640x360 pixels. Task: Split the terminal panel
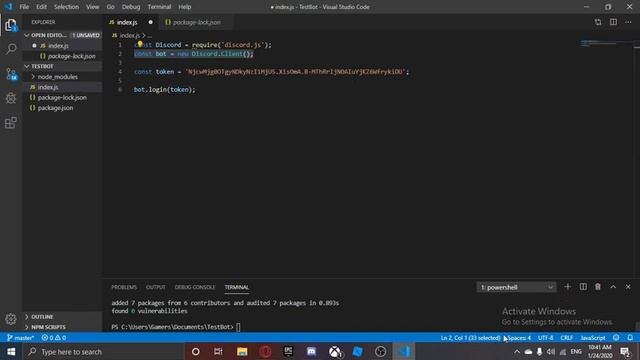[x=583, y=287]
